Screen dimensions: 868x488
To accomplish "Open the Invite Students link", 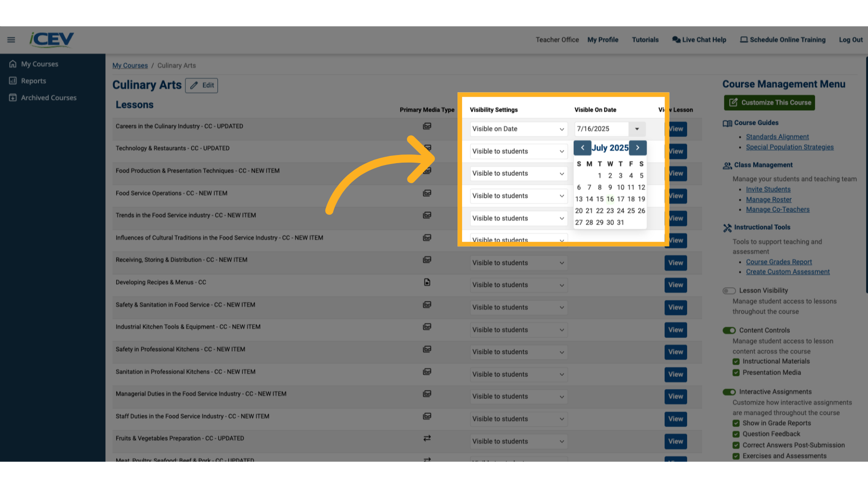I will 768,189.
